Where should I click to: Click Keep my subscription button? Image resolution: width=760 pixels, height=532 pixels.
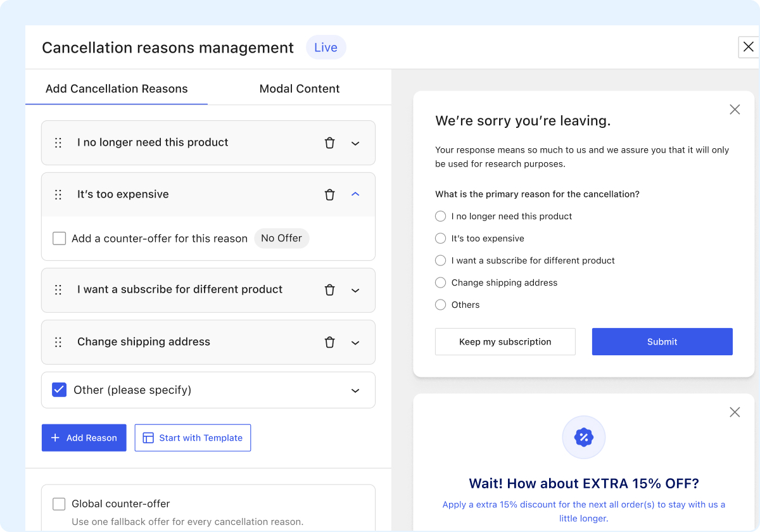coord(505,341)
